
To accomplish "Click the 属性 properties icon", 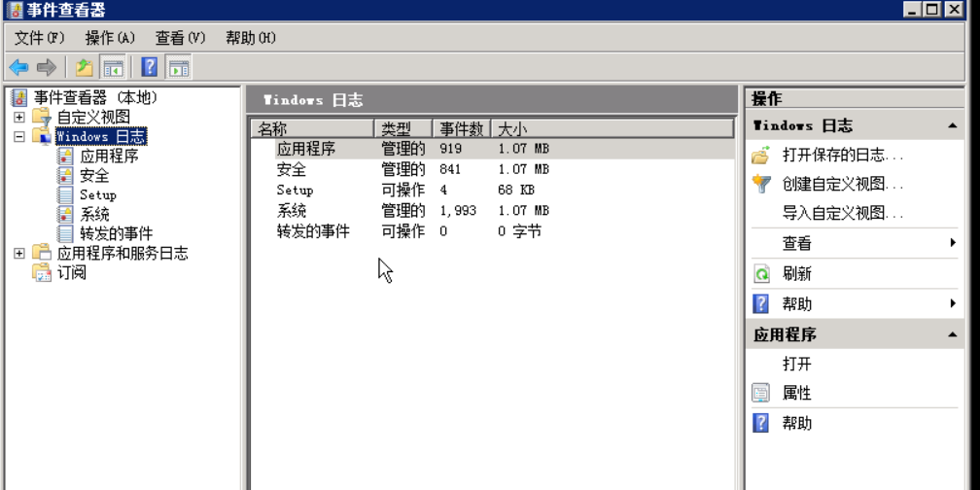I will 760,393.
